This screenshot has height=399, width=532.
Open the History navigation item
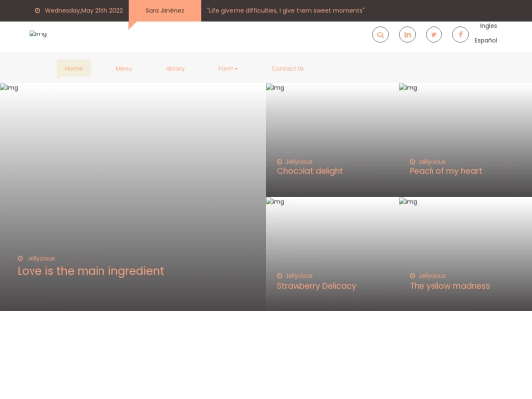point(174,69)
